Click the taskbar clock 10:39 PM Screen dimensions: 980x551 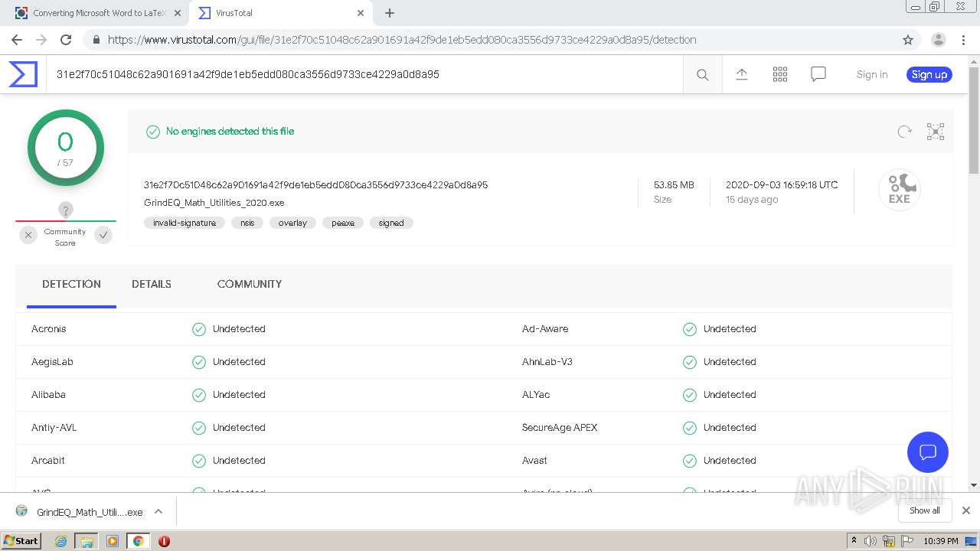point(940,541)
